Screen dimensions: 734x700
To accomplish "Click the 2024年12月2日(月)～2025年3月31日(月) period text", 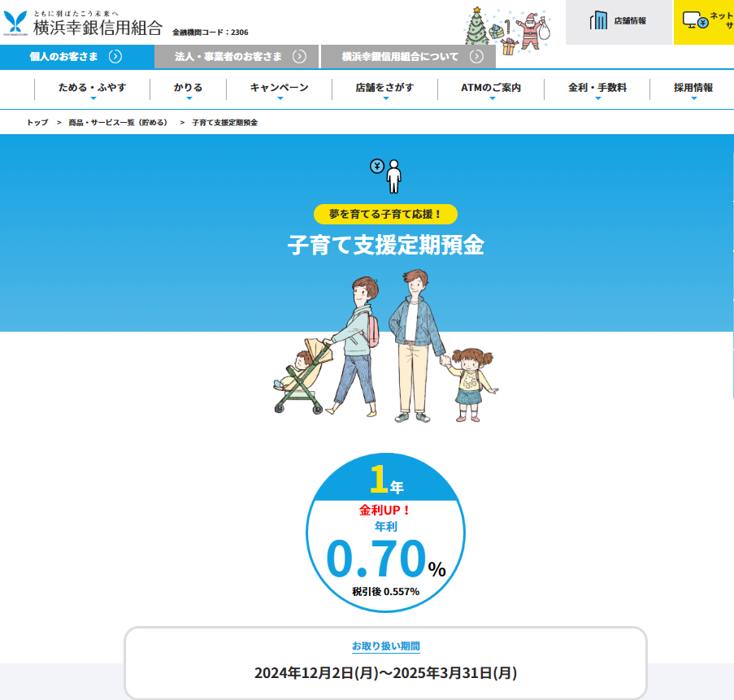I will coord(386,673).
